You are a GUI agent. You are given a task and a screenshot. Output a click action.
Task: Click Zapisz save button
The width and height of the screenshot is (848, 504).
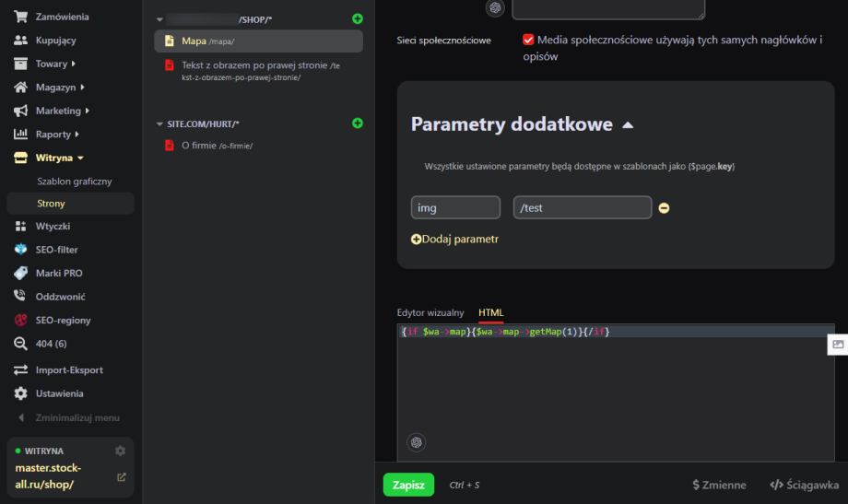408,485
